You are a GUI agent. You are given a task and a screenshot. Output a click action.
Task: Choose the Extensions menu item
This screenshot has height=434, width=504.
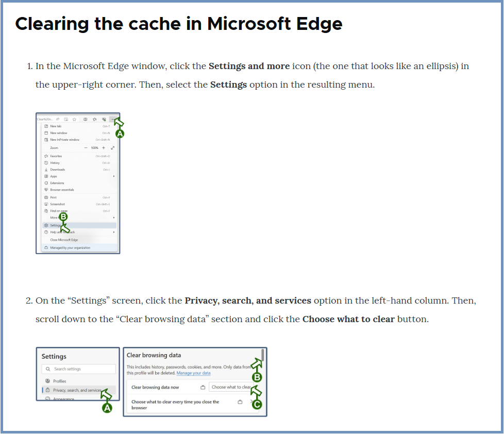pos(57,183)
